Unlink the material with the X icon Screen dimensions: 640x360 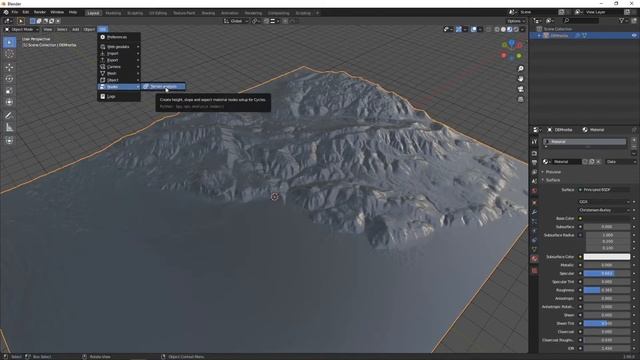coord(598,162)
